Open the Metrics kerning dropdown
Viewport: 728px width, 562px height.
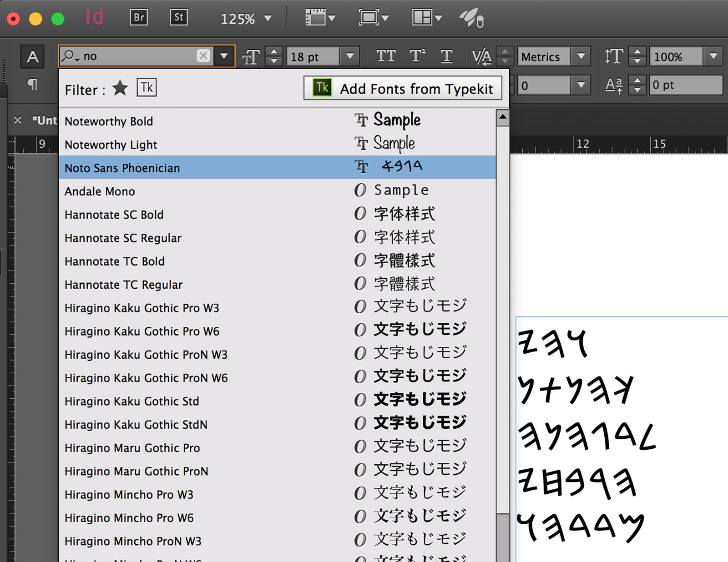tap(581, 56)
